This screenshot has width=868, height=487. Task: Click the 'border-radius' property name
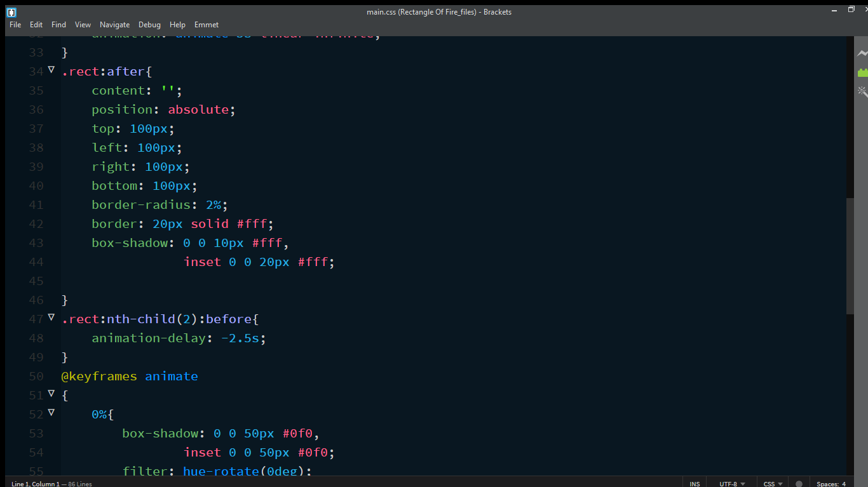pyautogui.click(x=141, y=205)
